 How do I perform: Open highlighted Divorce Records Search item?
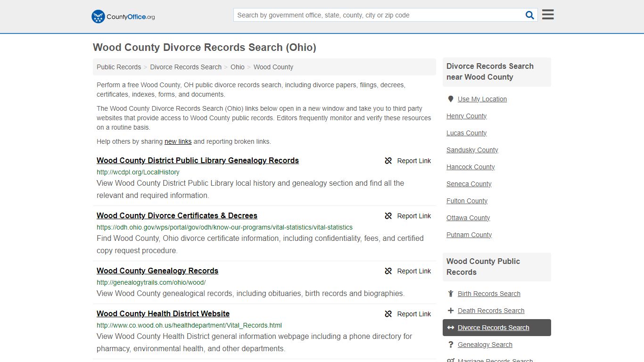tap(497, 328)
